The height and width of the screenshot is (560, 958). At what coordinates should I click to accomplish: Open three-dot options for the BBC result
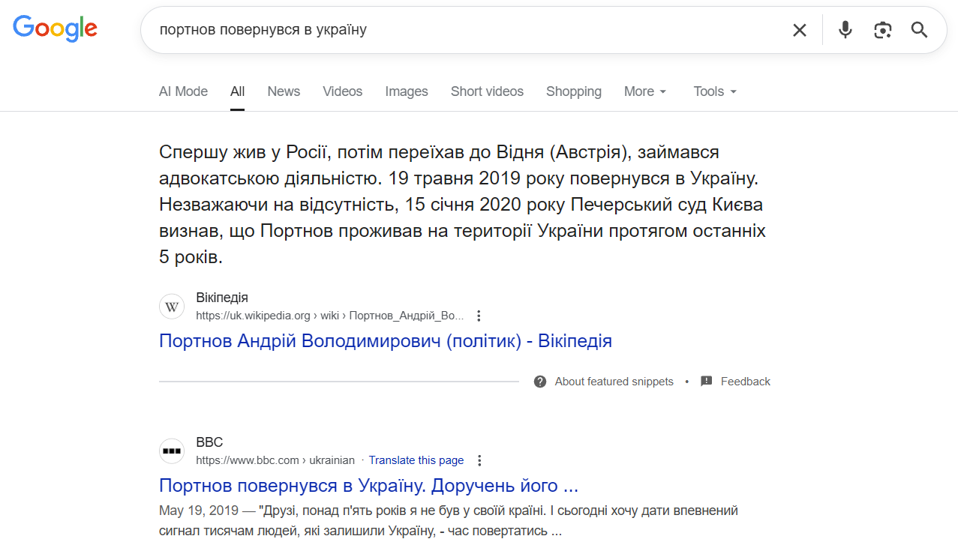[x=480, y=460]
